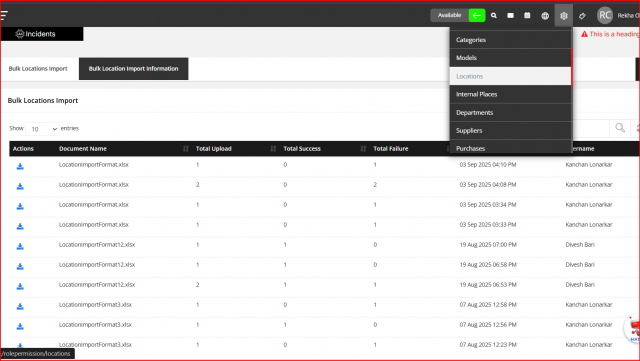The image size is (640, 361).
Task: Open the chat widget icon at right
Action: (633, 328)
